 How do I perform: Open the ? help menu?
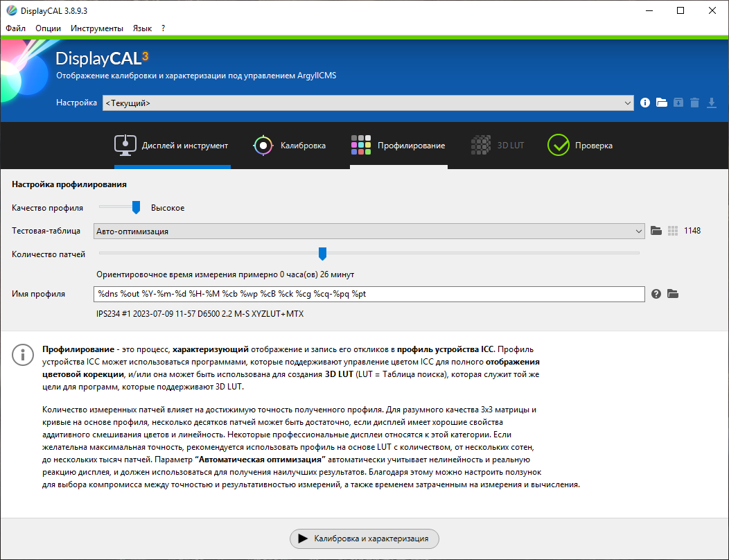pos(163,28)
